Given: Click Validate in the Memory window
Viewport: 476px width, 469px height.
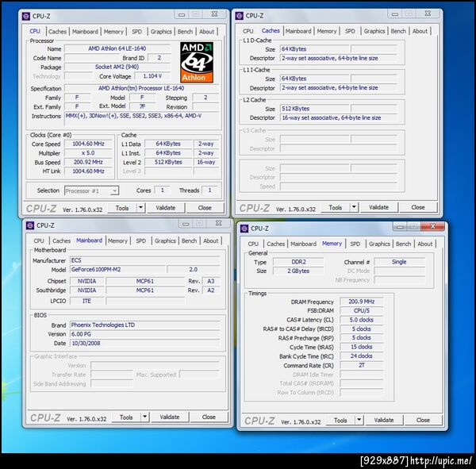Looking at the screenshot, I should tap(384, 420).
